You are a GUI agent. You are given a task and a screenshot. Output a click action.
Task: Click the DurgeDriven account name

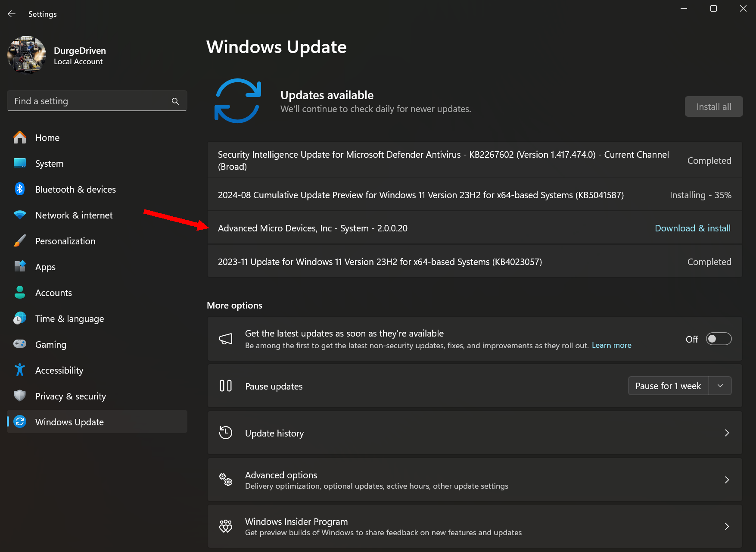[80, 50]
